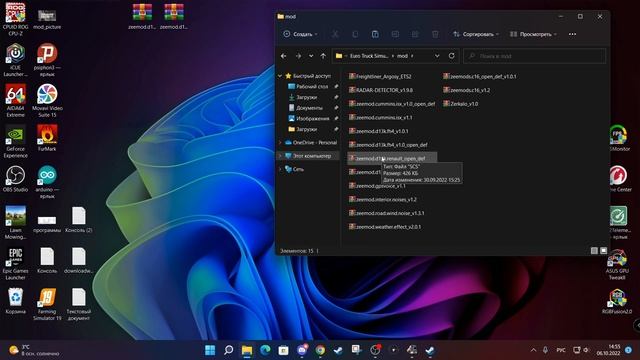Image resolution: width=640 pixels, height=360 pixels.
Task: Open Microsoft Edge from taskbar
Action: pyautogui.click(x=265, y=350)
